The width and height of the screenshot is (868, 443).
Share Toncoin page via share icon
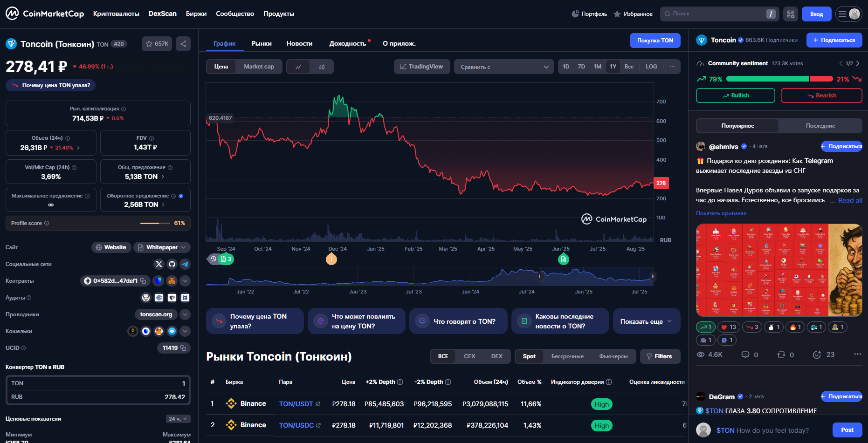tap(183, 44)
